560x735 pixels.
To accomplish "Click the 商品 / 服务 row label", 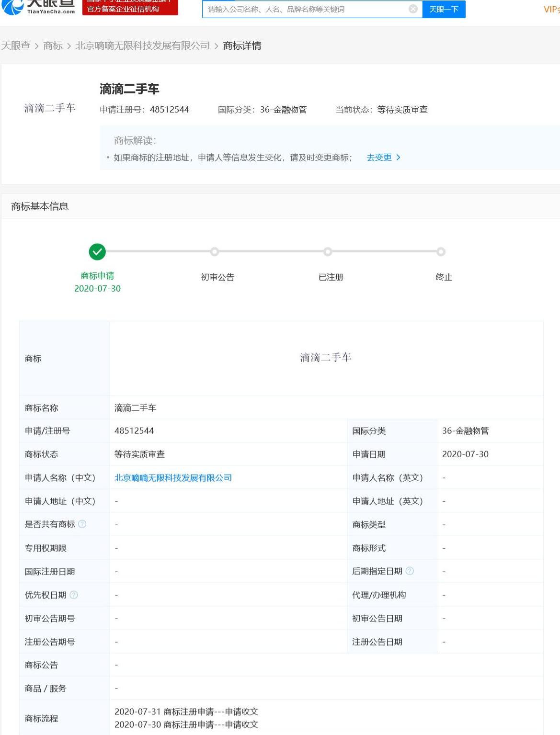I will point(46,689).
